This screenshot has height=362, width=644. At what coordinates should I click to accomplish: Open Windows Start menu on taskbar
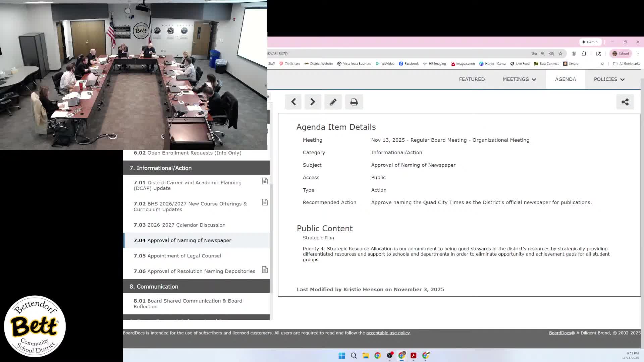point(341,356)
